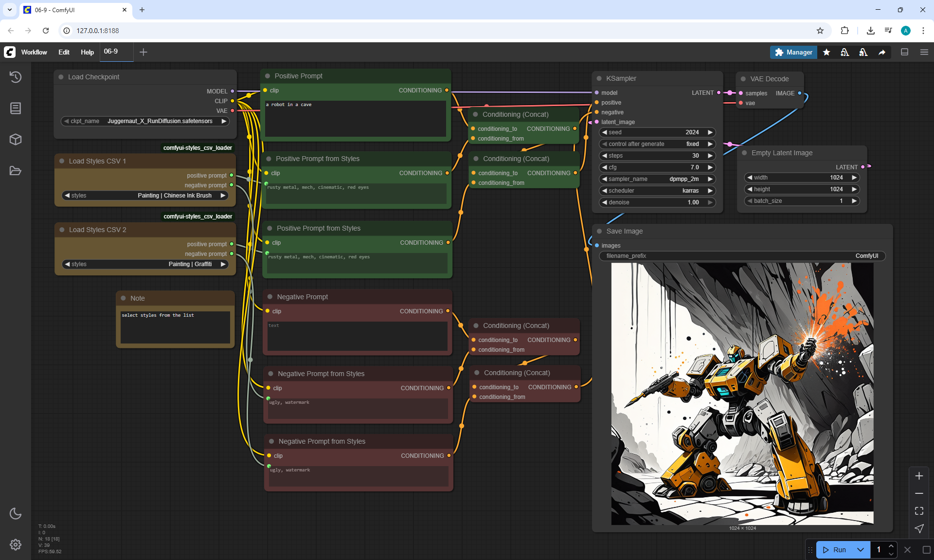934x560 pixels.
Task: Open the sampler_name dpmpp_2m combo
Action: [x=657, y=179]
